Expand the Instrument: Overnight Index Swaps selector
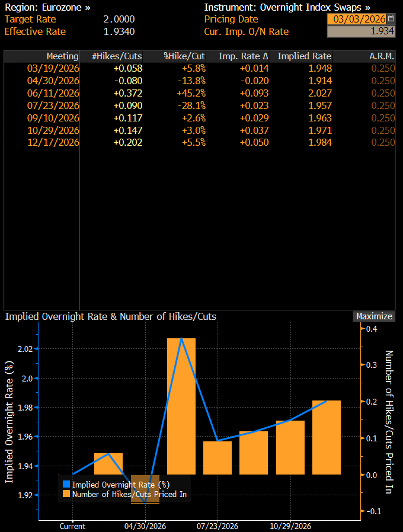The image size is (403, 532). (x=287, y=7)
